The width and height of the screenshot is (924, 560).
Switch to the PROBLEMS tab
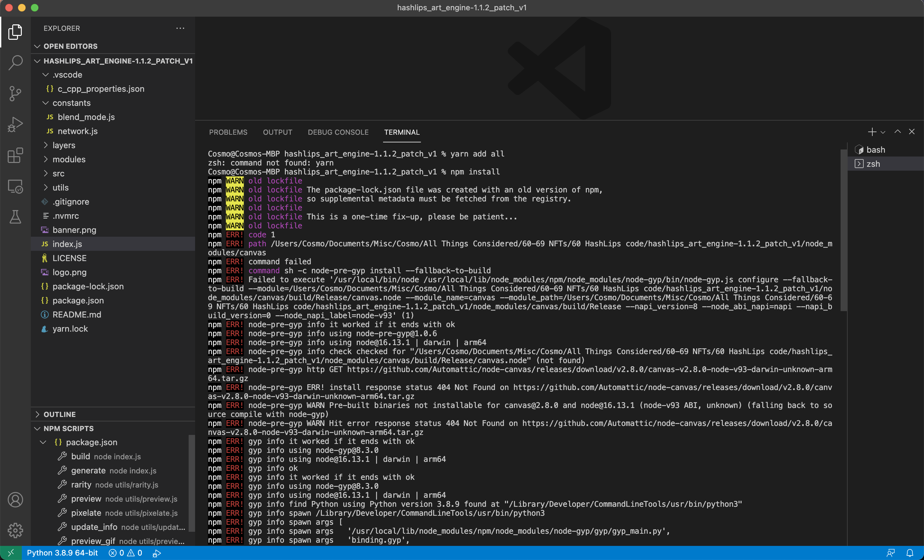(228, 132)
